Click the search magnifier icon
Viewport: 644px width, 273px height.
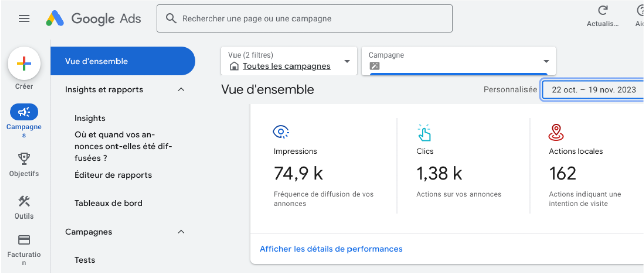click(x=171, y=19)
